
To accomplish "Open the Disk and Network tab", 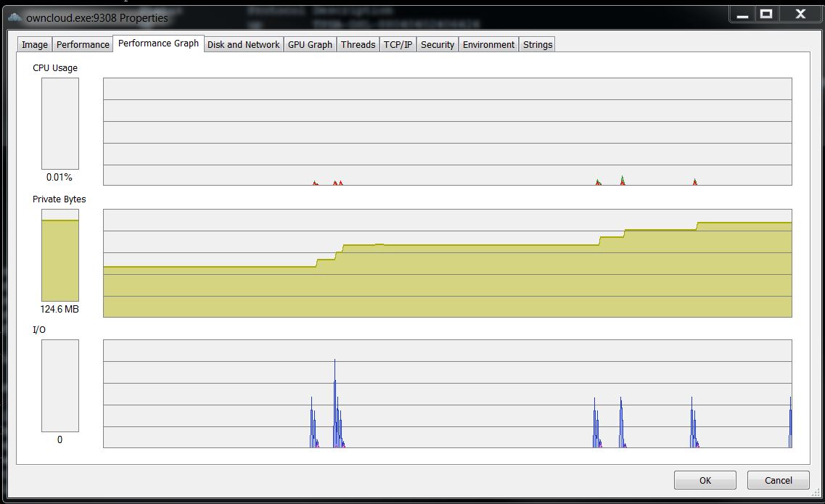I will [x=243, y=45].
